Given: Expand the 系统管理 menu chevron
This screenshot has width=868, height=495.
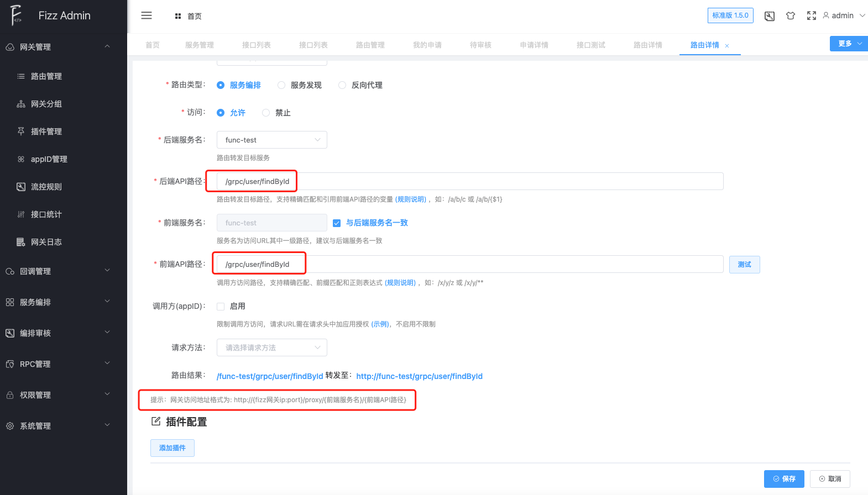Looking at the screenshot, I should (107, 425).
